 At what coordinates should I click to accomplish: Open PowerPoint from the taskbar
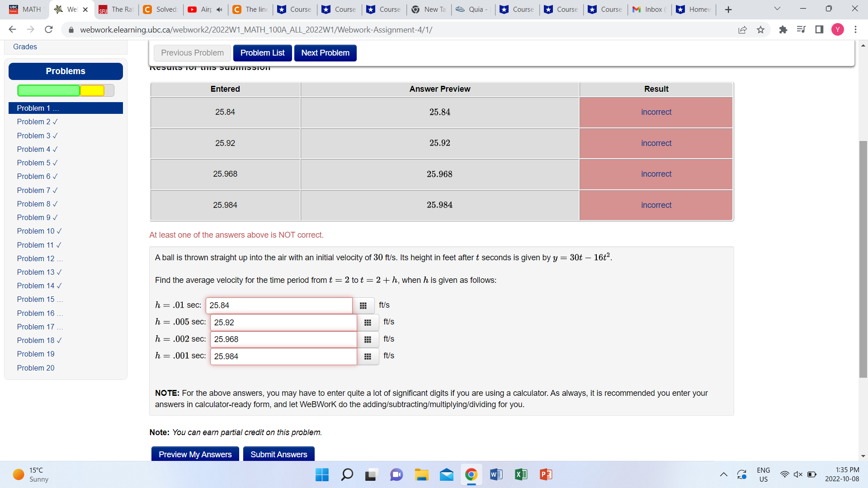click(545, 474)
